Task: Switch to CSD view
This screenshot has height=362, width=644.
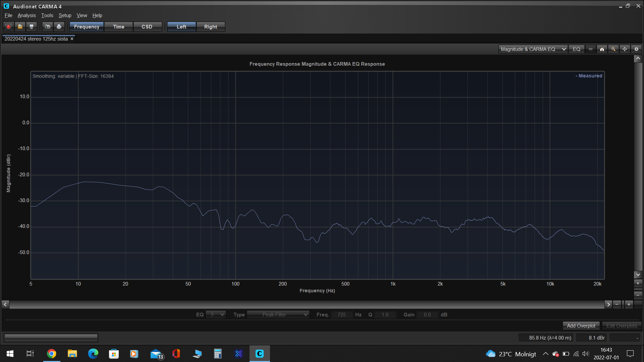Action: 147,27
